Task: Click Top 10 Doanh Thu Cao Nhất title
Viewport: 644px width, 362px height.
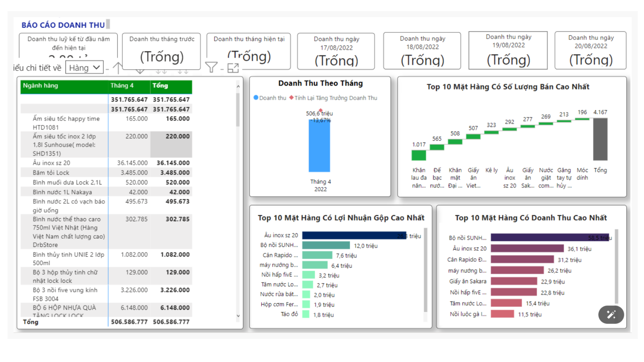Action: tap(531, 218)
